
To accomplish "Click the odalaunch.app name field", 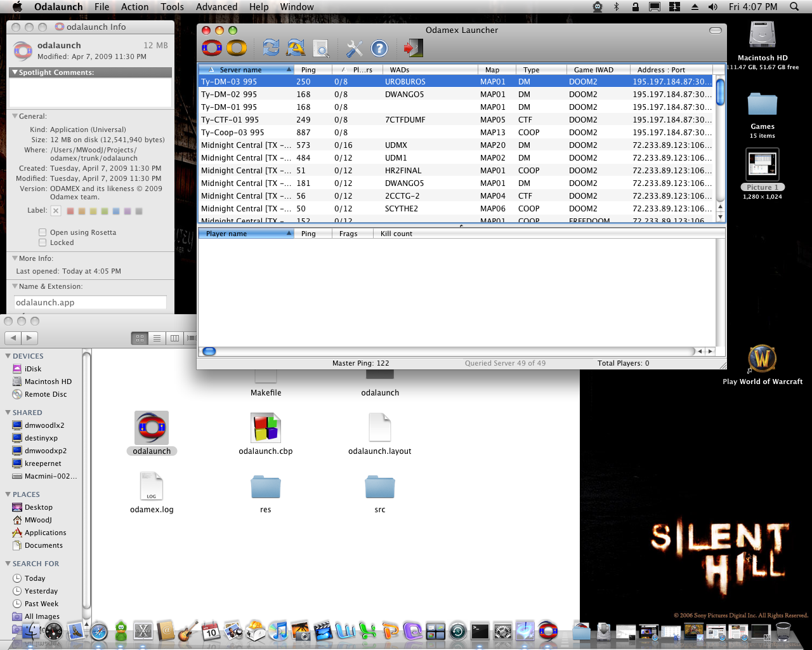I will [90, 302].
